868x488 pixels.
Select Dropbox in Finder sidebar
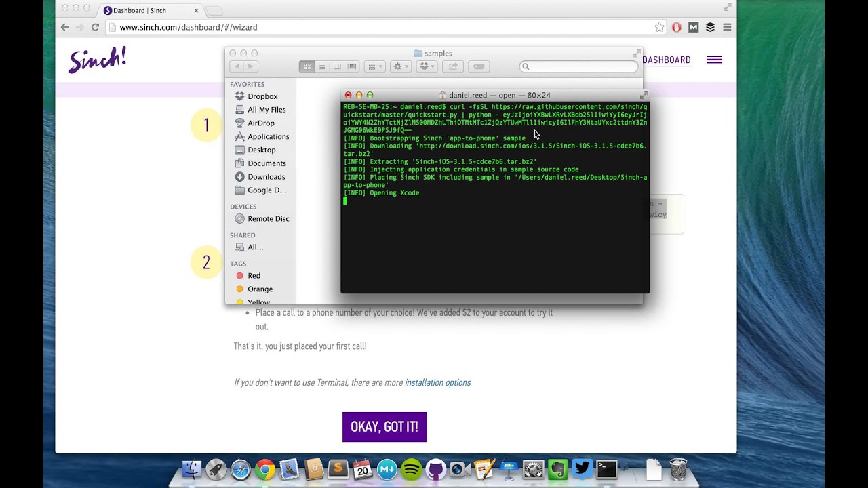pyautogui.click(x=261, y=96)
